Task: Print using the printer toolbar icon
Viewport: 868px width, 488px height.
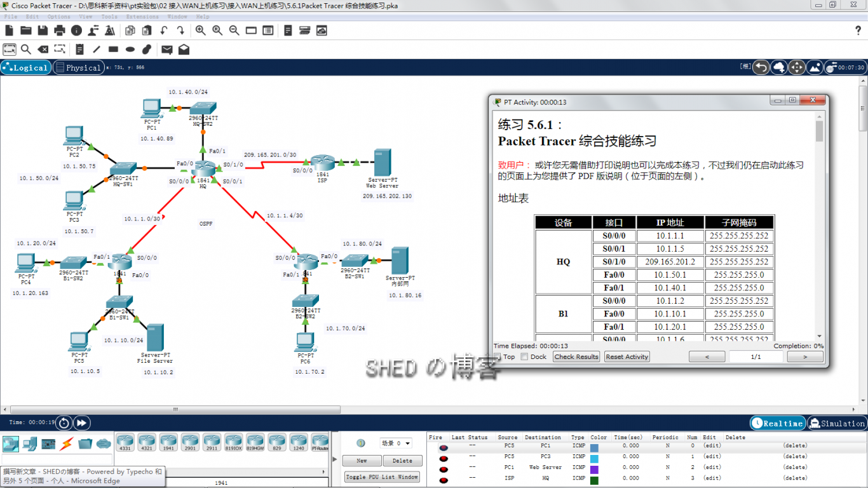Action: (60, 30)
